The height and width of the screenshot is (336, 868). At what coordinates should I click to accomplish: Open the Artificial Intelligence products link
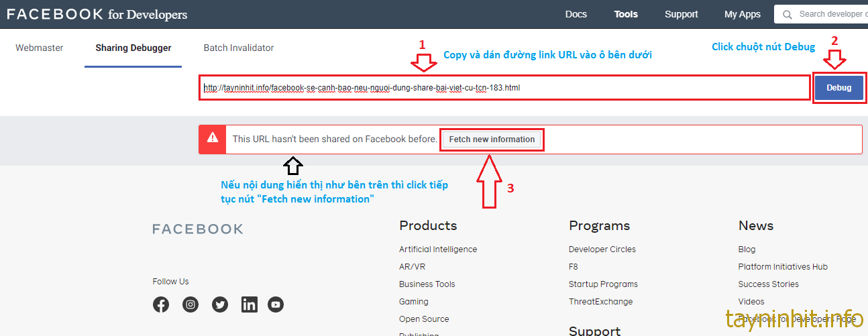[x=438, y=249]
